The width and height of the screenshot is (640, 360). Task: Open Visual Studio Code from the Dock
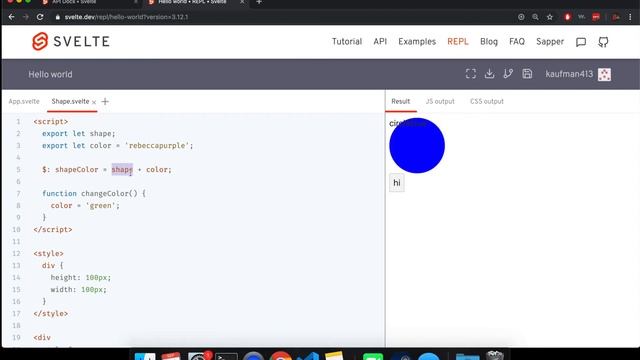(x=308, y=356)
